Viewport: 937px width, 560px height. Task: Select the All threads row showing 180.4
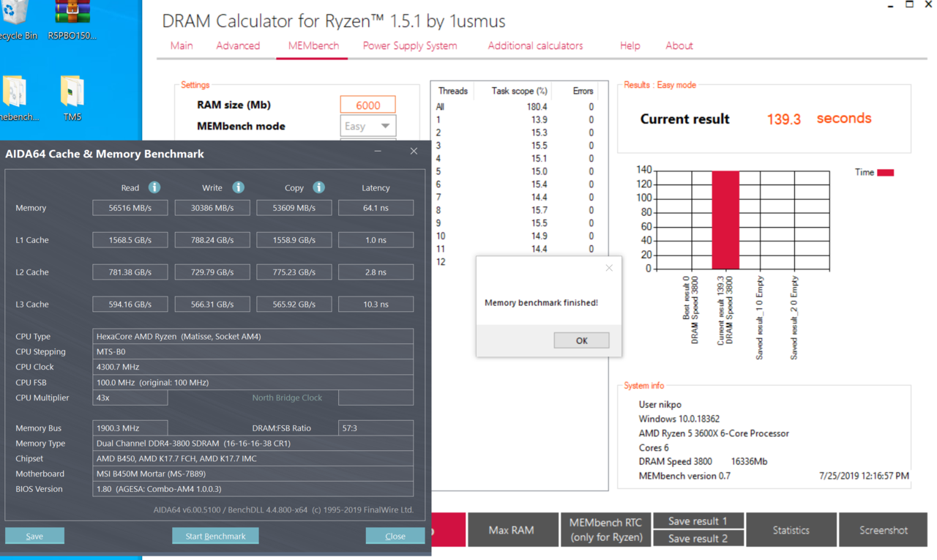coord(516,107)
